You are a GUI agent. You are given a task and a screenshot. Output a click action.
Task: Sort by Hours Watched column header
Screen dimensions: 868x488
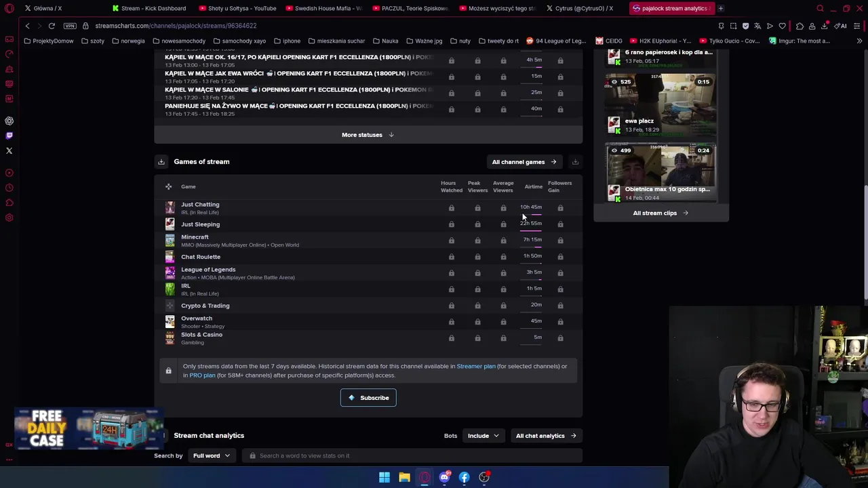click(452, 186)
